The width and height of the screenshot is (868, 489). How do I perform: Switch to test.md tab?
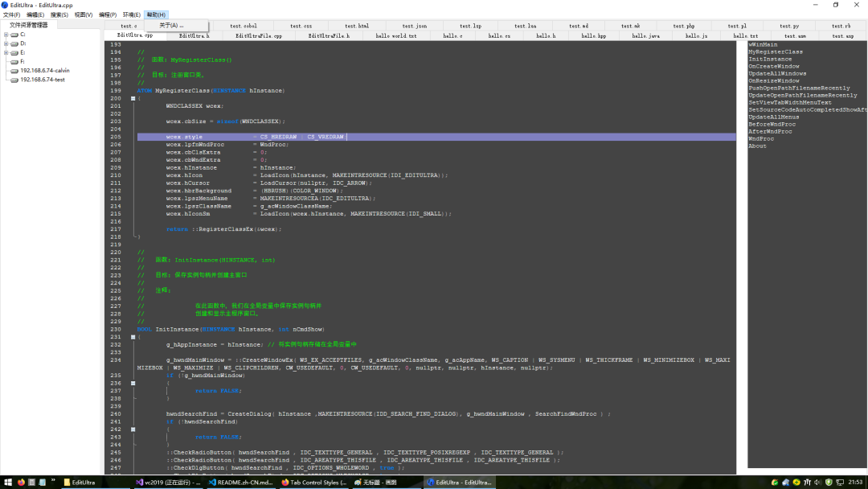(x=579, y=26)
